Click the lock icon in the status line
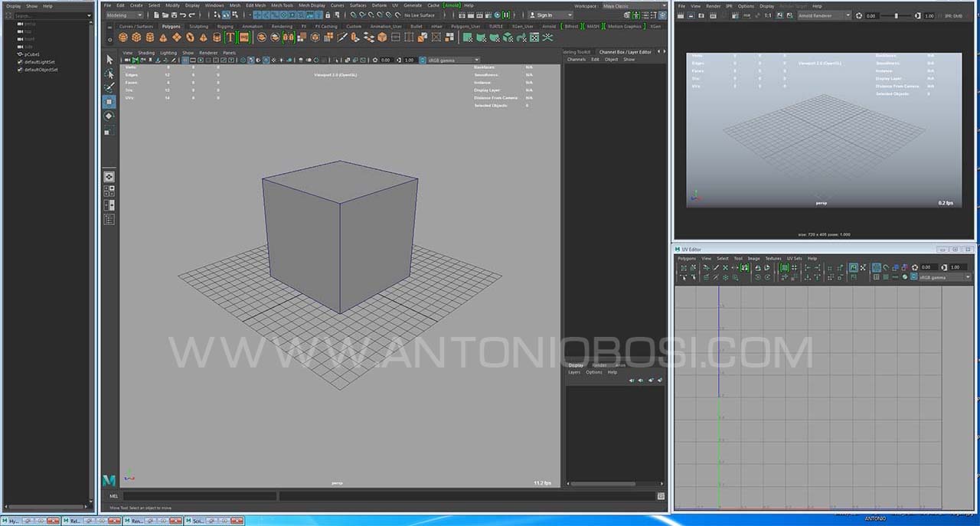The image size is (980, 526). pyautogui.click(x=328, y=15)
